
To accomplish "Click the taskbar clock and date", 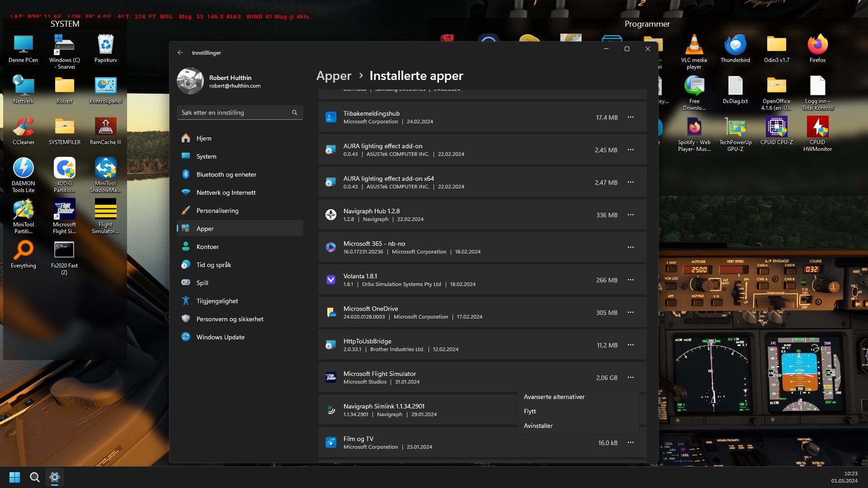I will pos(844,477).
